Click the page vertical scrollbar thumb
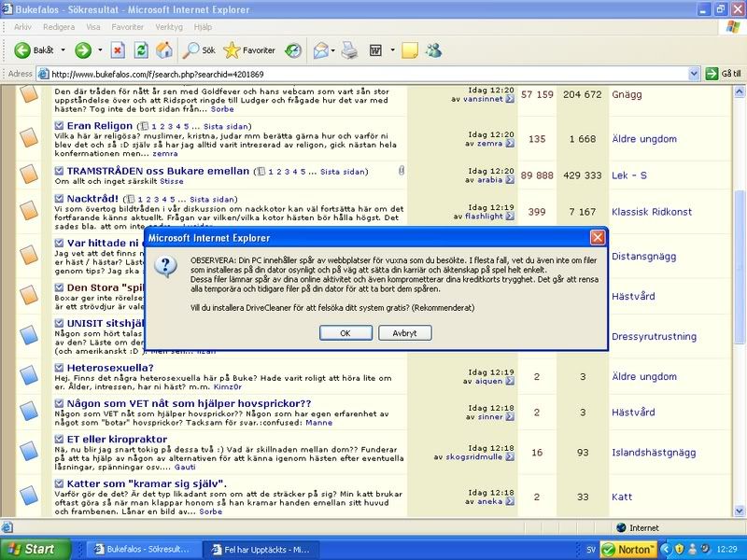 coord(739,267)
